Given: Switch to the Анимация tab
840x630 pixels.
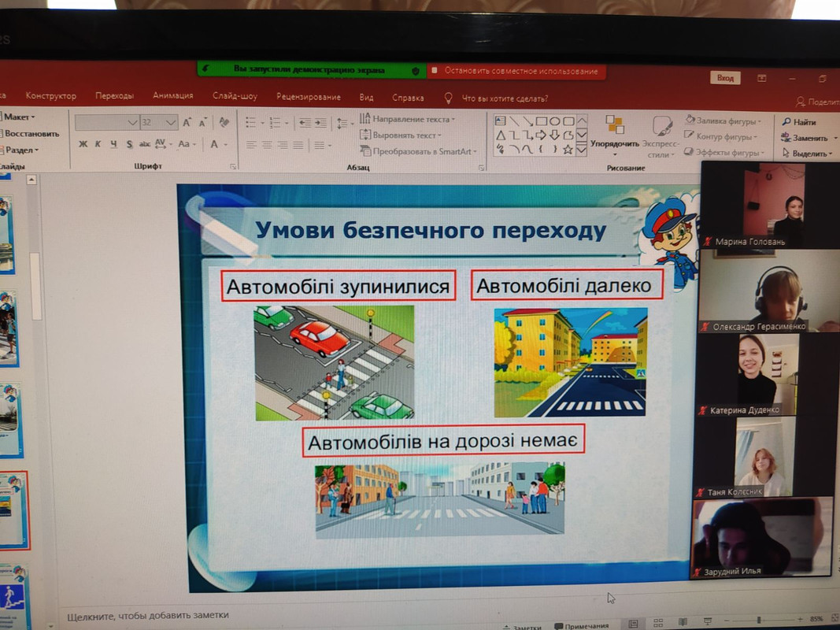Looking at the screenshot, I should (x=173, y=95).
